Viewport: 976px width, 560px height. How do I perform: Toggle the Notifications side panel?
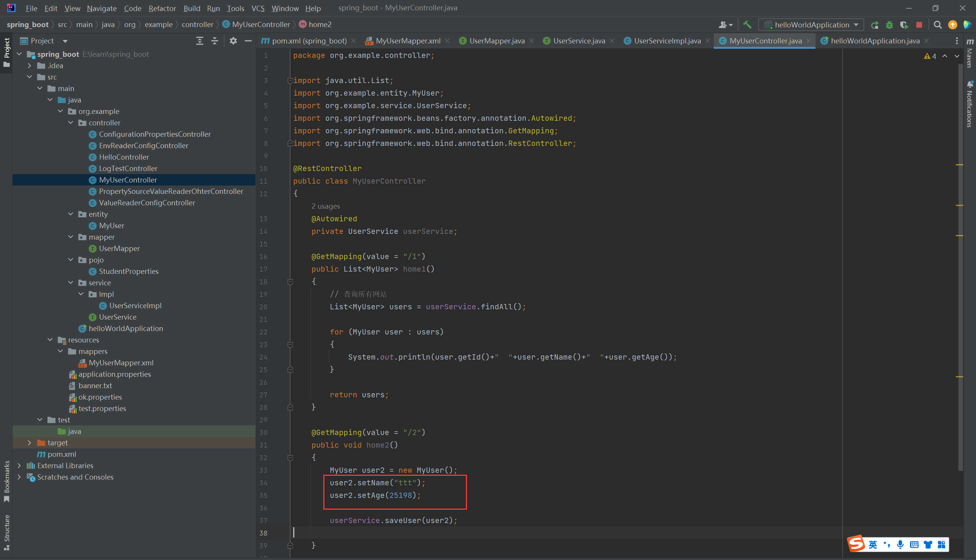click(x=970, y=104)
